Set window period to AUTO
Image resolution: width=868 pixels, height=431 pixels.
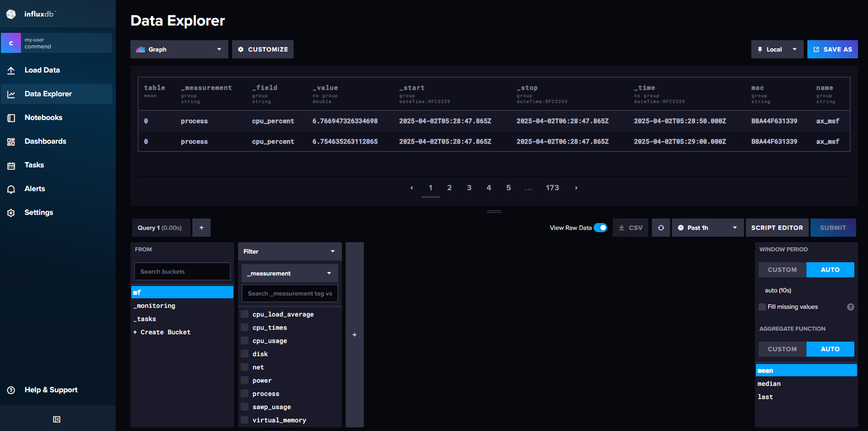(x=830, y=270)
